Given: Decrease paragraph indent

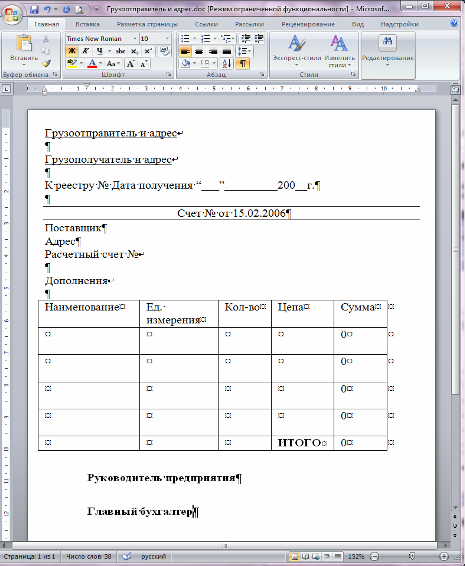Looking at the screenshot, I should click(x=245, y=39).
